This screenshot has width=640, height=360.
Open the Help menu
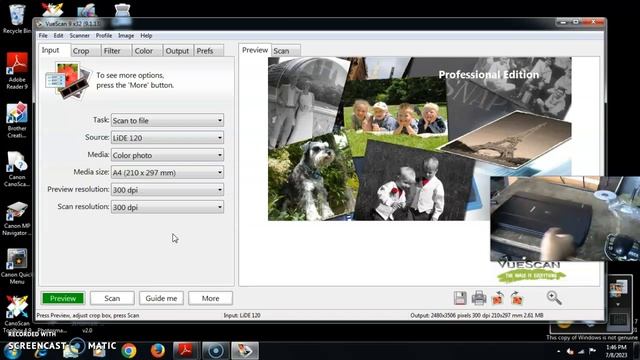click(146, 36)
